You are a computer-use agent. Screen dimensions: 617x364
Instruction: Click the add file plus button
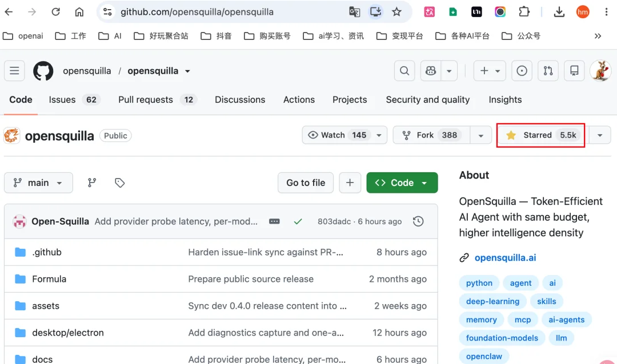350,183
